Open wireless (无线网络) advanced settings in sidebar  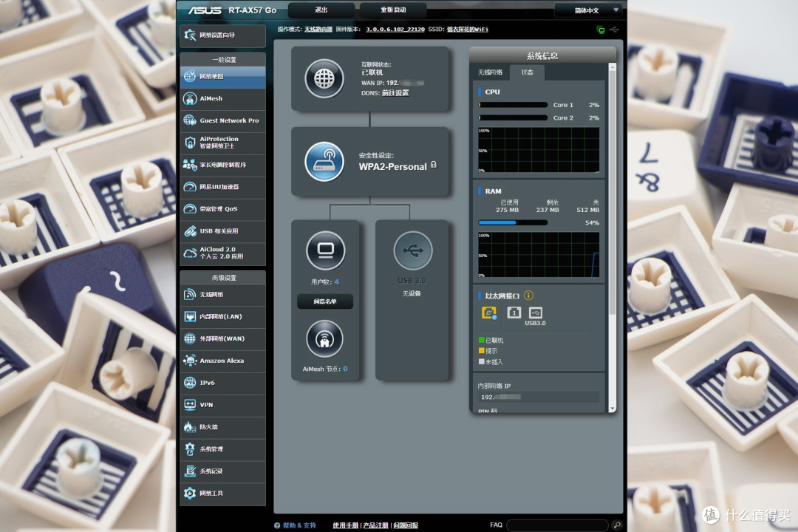click(222, 294)
